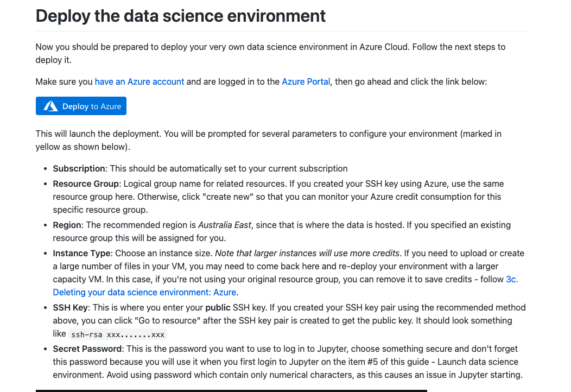Click the italic note about larger instances
The image size is (571, 392).
pos(307,253)
